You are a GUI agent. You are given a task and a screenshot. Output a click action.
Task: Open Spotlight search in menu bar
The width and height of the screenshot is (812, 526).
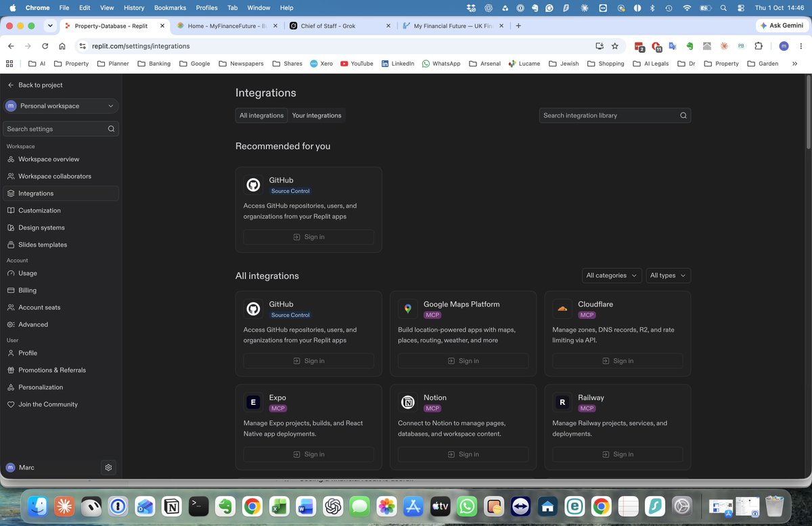point(723,7)
